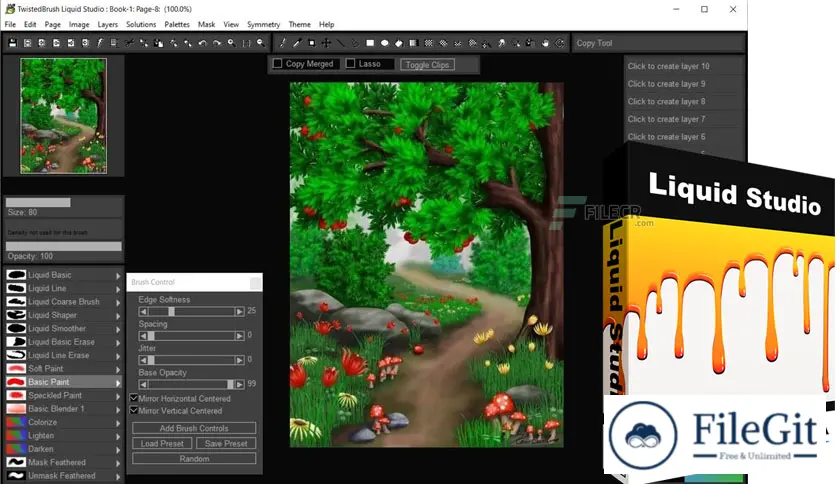Open the Solutions menu
Screen dimensions: 836x484
pyautogui.click(x=141, y=25)
